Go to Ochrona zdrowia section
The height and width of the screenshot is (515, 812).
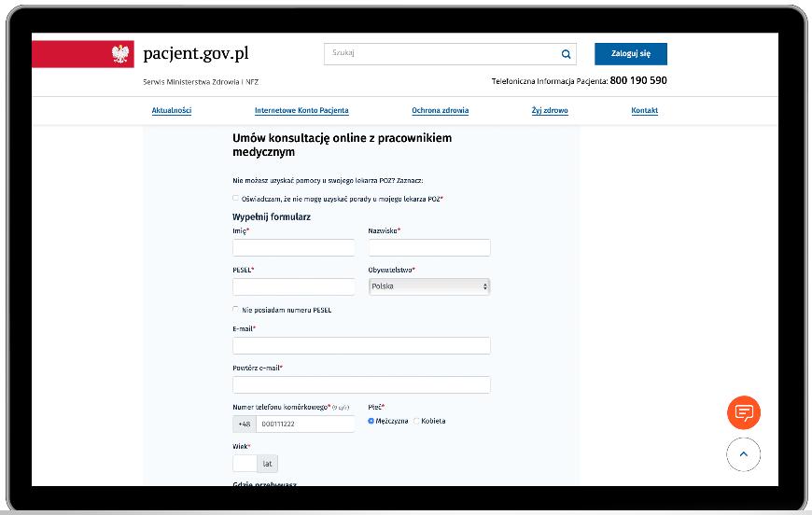coord(441,110)
